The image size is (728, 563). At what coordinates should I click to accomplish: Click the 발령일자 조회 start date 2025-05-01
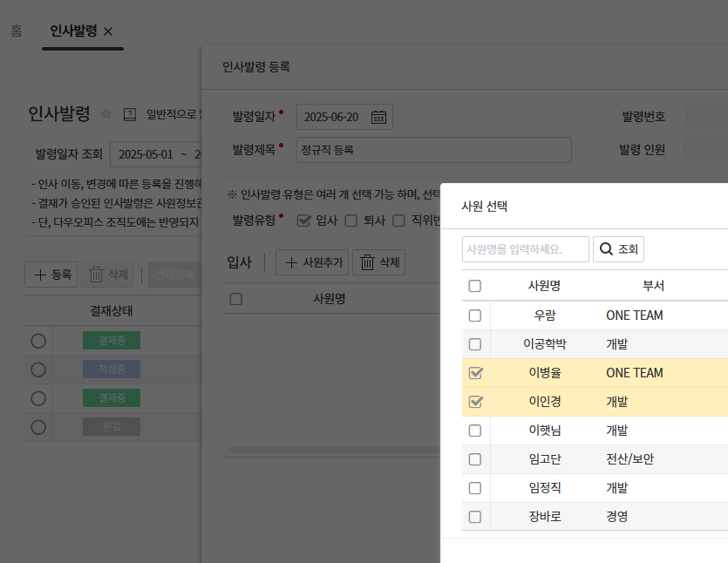point(143,154)
